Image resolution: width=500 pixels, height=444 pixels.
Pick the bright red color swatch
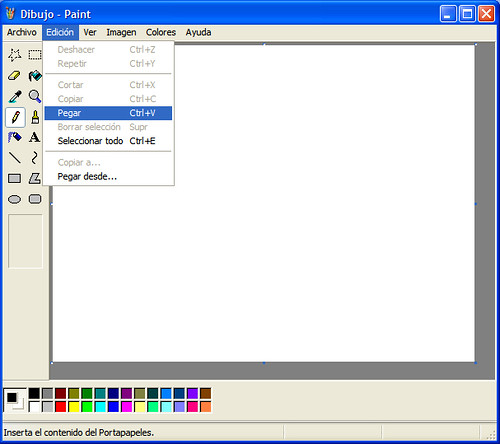click(61, 407)
